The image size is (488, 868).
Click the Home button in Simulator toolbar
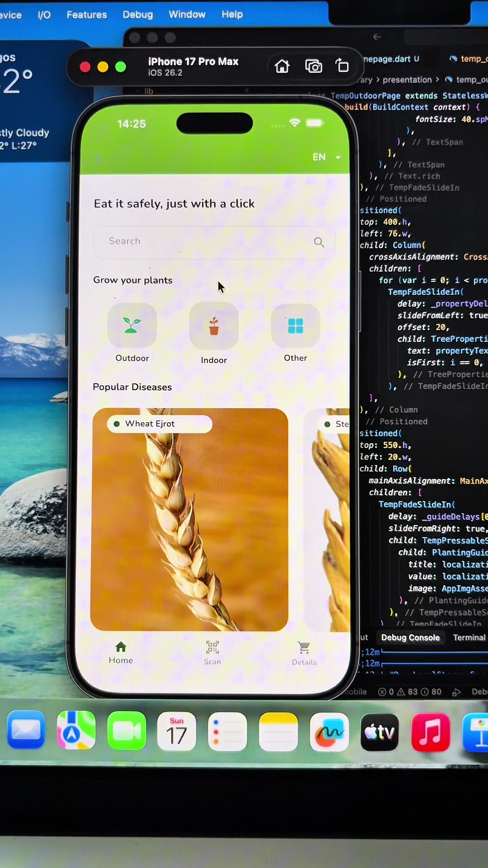[x=282, y=66]
